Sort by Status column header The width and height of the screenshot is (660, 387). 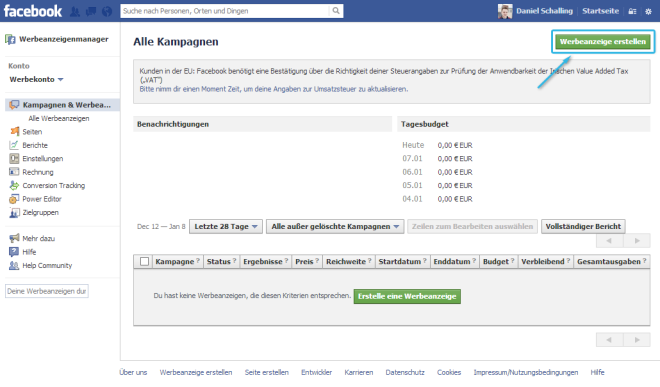pos(218,262)
